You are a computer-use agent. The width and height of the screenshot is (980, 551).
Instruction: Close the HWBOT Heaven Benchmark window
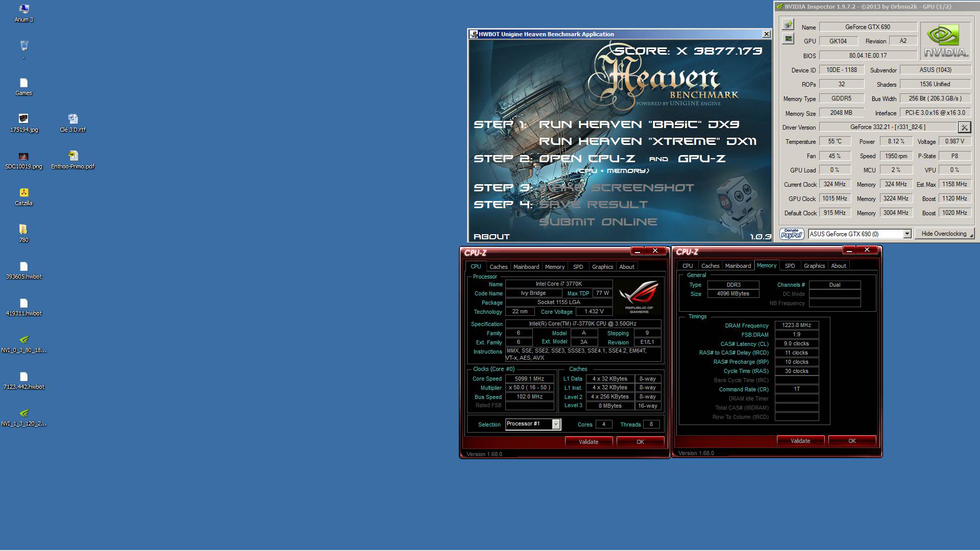point(766,34)
